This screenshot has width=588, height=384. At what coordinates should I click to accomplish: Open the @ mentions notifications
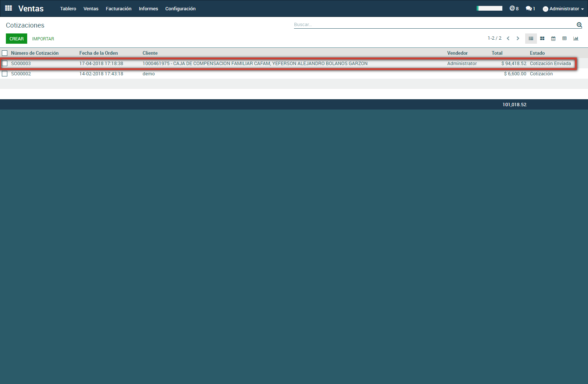[x=514, y=8]
